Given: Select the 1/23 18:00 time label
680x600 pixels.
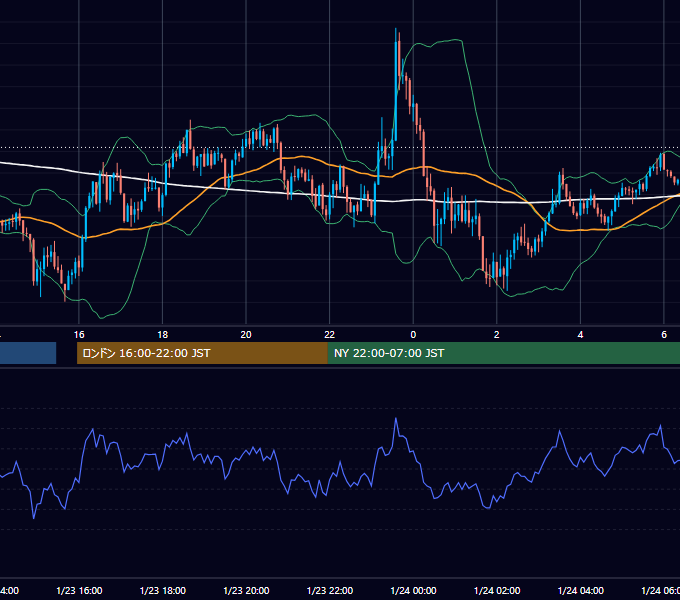Looking at the screenshot, I should tap(163, 590).
